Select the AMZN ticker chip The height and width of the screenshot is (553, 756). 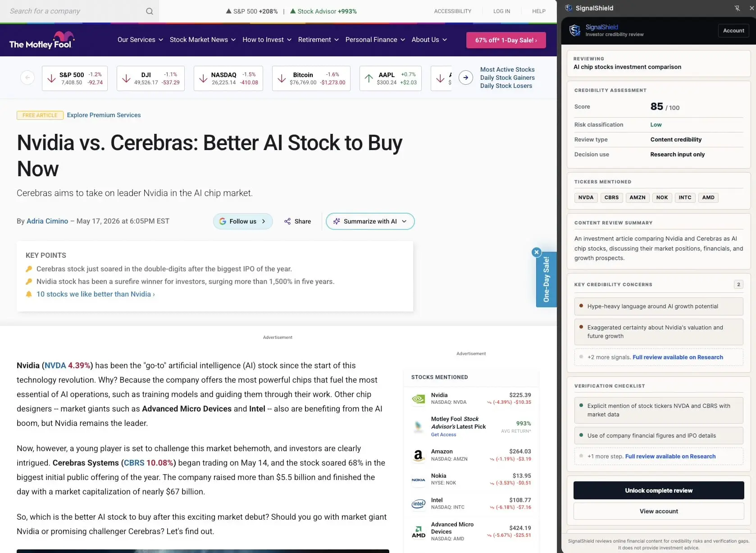pyautogui.click(x=638, y=197)
